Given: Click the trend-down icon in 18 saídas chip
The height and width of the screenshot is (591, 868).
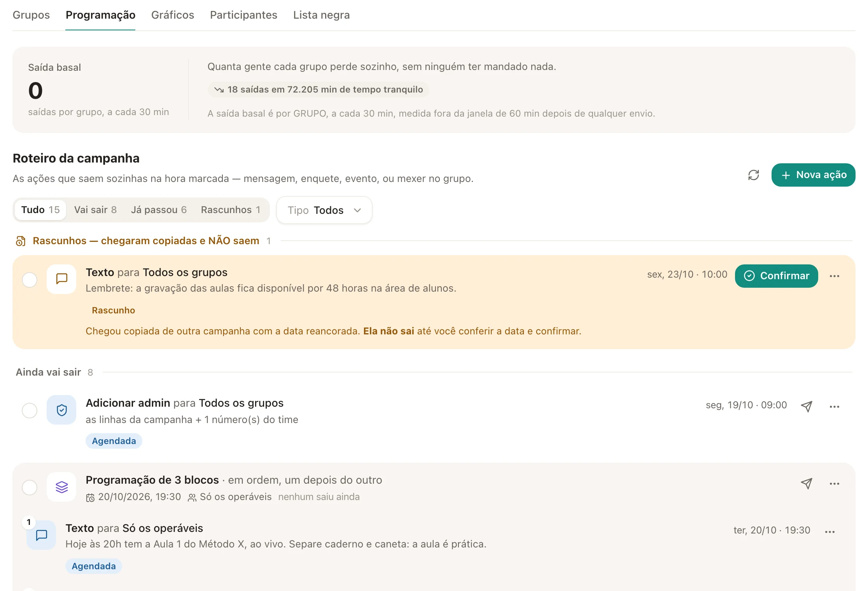Looking at the screenshot, I should 219,90.
